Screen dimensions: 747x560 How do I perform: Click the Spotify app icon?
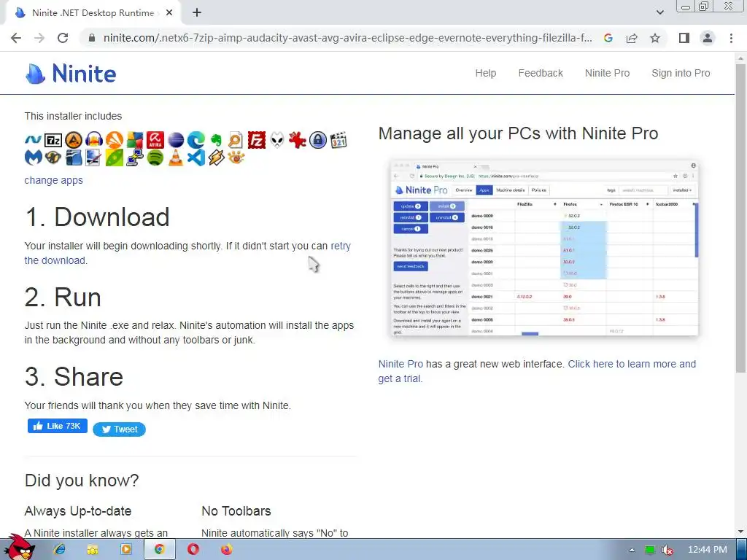pyautogui.click(x=155, y=157)
